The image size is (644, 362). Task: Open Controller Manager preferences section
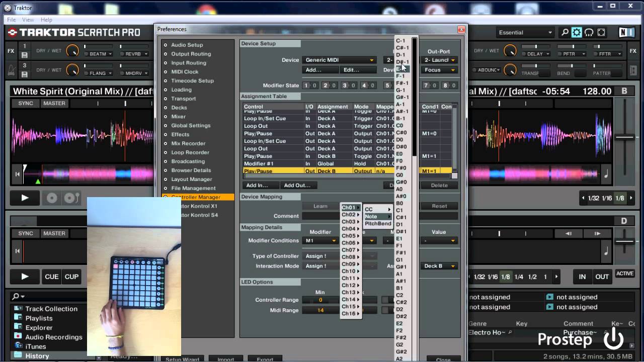click(x=198, y=197)
